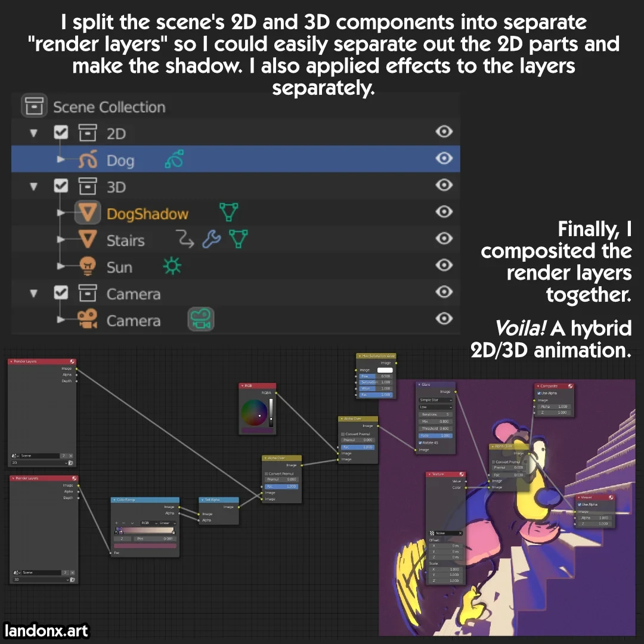Click the Stairs wrench modifier icon
This screenshot has height=644, width=644.
click(x=212, y=239)
